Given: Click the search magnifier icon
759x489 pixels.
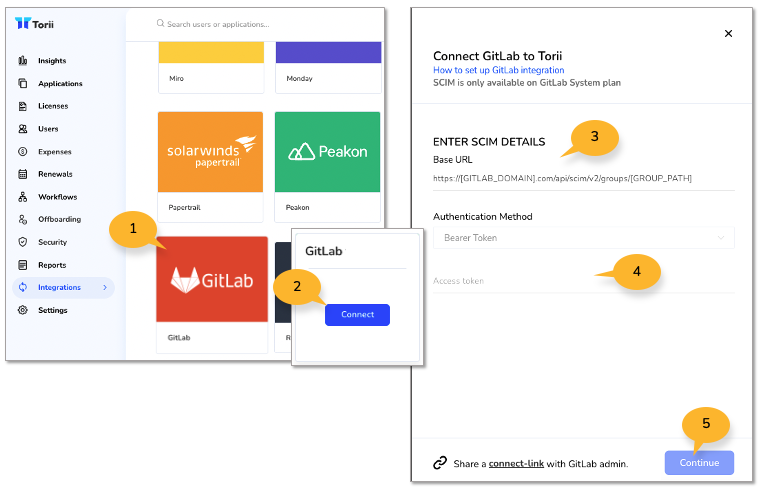Looking at the screenshot, I should pyautogui.click(x=160, y=23).
